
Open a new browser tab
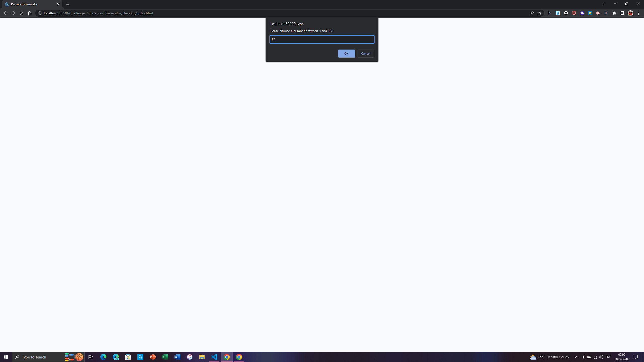pos(68,4)
